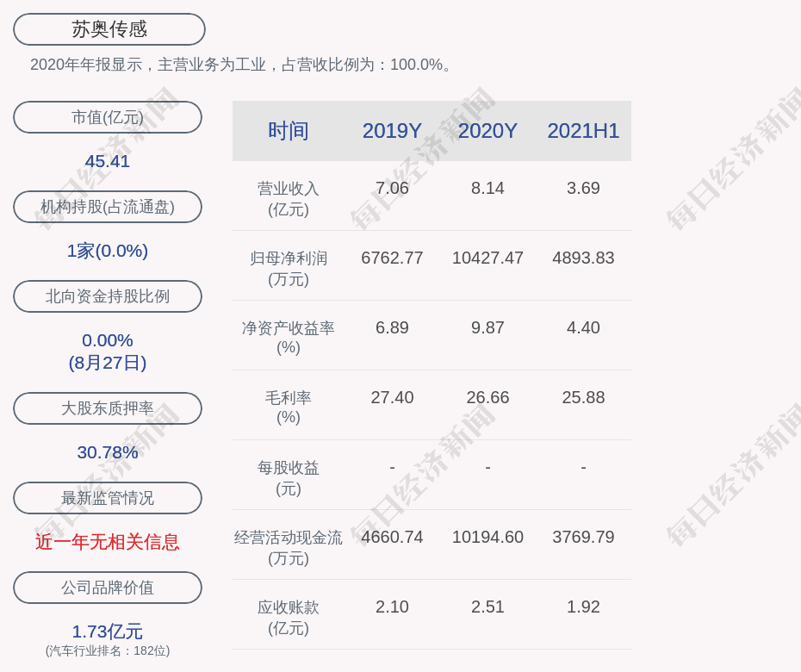Click cash flow value 10194.60
This screenshot has height=672, width=801.
pos(487,537)
